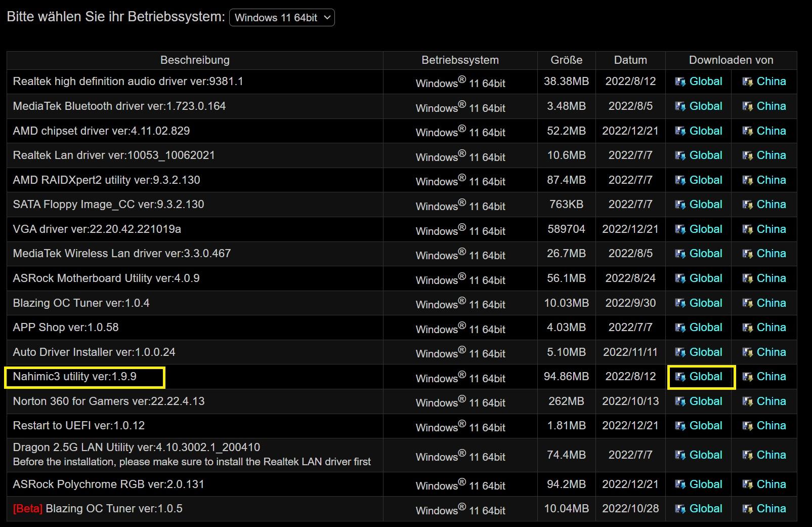Click the China download icon for AMD RAIDXpert2 utility

747,181
